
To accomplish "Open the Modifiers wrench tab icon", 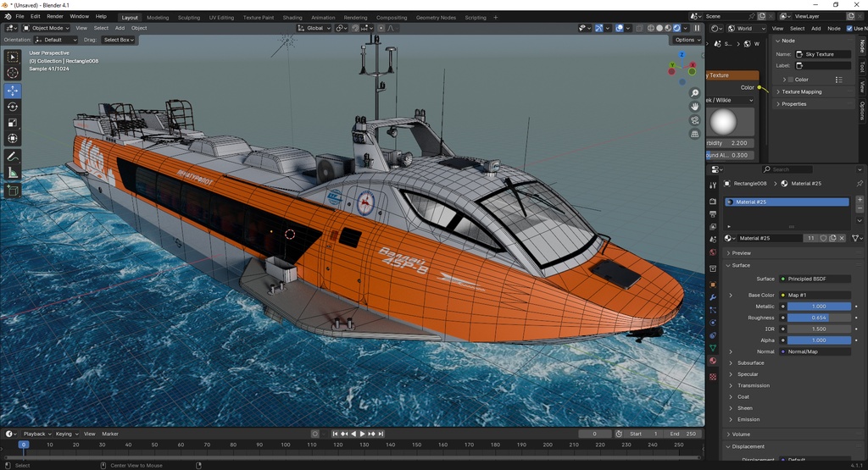I will (x=713, y=297).
